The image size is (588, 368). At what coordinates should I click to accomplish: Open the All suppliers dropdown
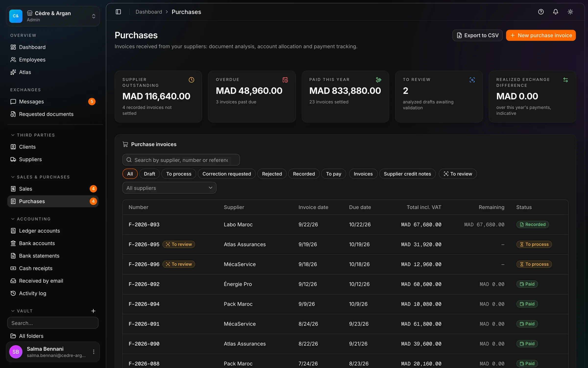click(x=169, y=188)
